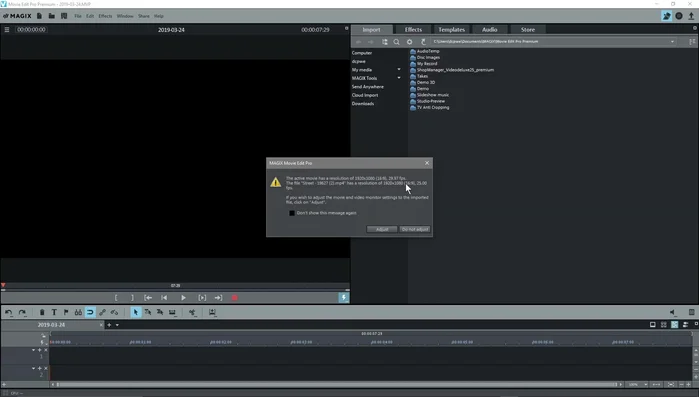Open the Audio tab
The image size is (699, 397).
tap(489, 29)
